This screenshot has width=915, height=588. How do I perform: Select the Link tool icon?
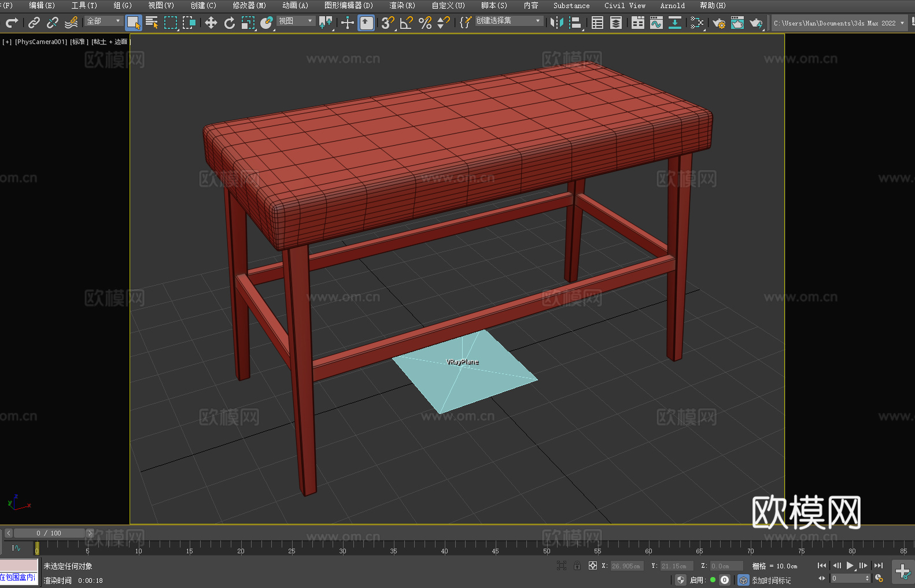point(34,23)
